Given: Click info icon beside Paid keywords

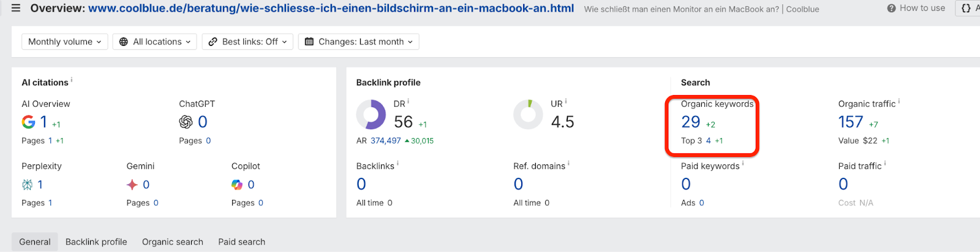Looking at the screenshot, I should 743,164.
